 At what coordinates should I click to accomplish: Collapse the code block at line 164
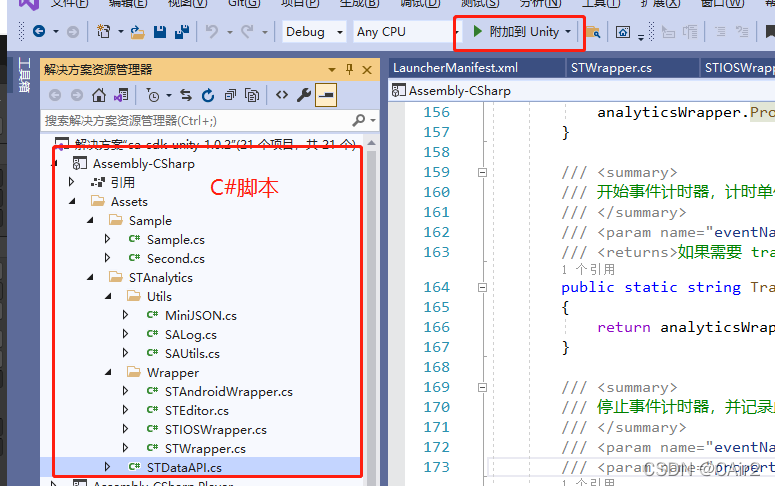[483, 288]
